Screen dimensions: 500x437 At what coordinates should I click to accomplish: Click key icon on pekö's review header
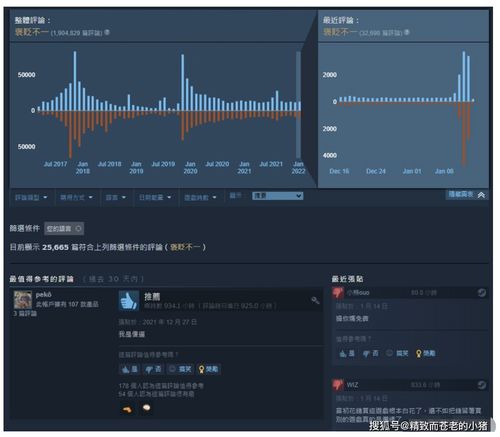click(315, 301)
